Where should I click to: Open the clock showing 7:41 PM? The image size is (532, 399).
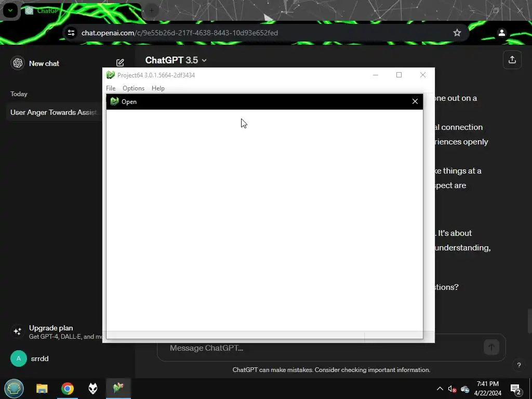487,389
